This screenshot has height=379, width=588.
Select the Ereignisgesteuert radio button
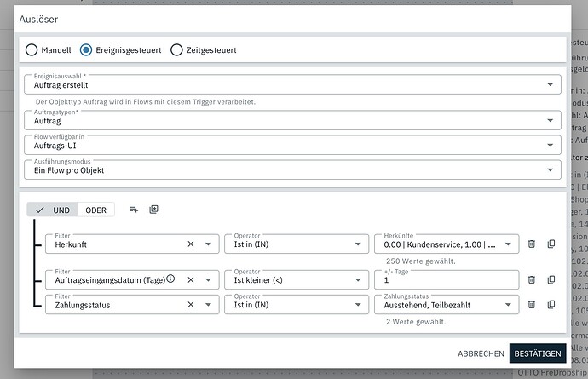point(86,50)
